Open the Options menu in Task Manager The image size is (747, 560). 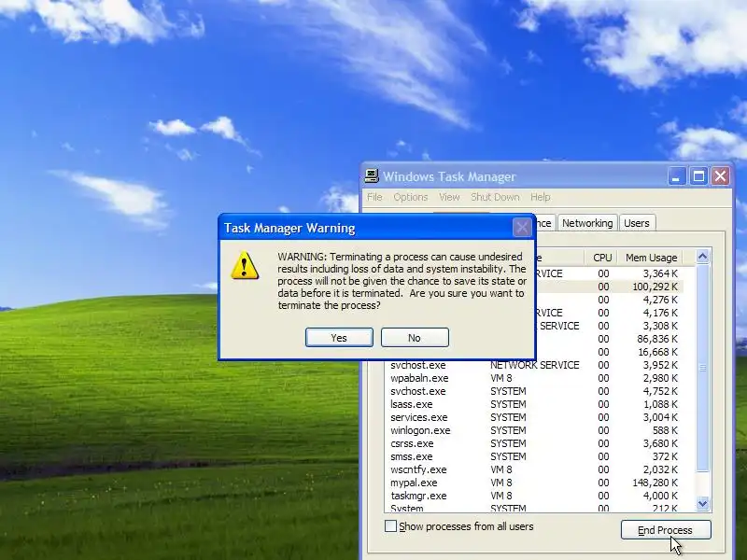click(x=410, y=197)
